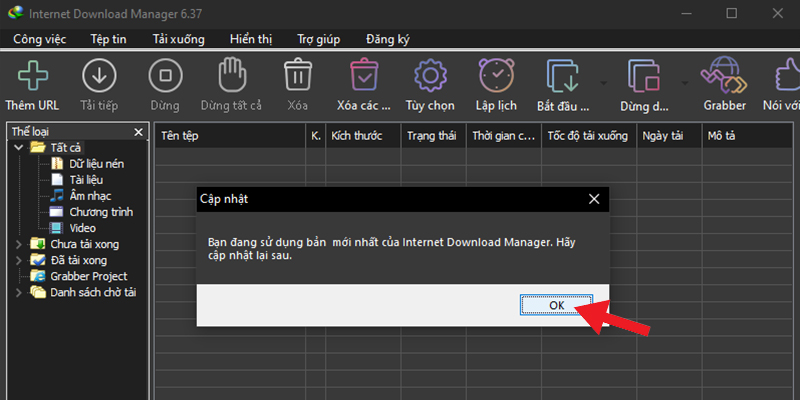Image resolution: width=800 pixels, height=400 pixels.
Task: Click the Thêm URL plus icon
Action: [33, 76]
